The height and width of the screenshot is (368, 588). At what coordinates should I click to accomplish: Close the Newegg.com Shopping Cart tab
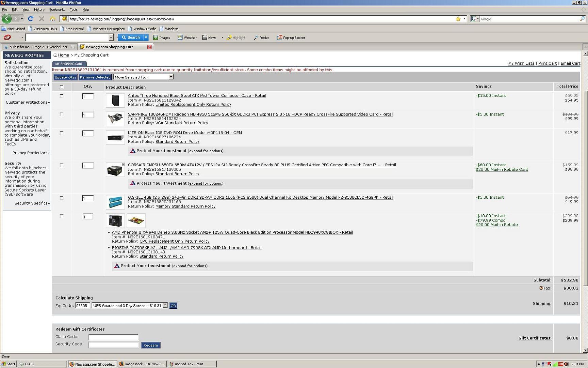click(x=149, y=47)
